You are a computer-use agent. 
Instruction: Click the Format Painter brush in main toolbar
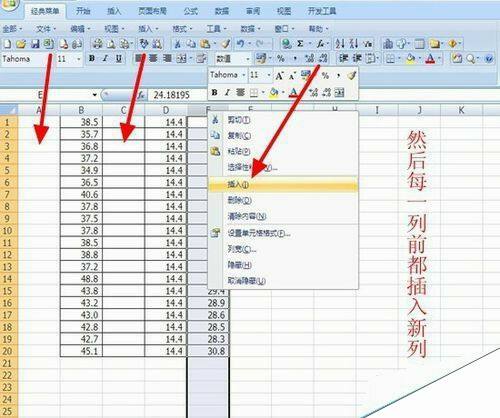tap(226, 44)
